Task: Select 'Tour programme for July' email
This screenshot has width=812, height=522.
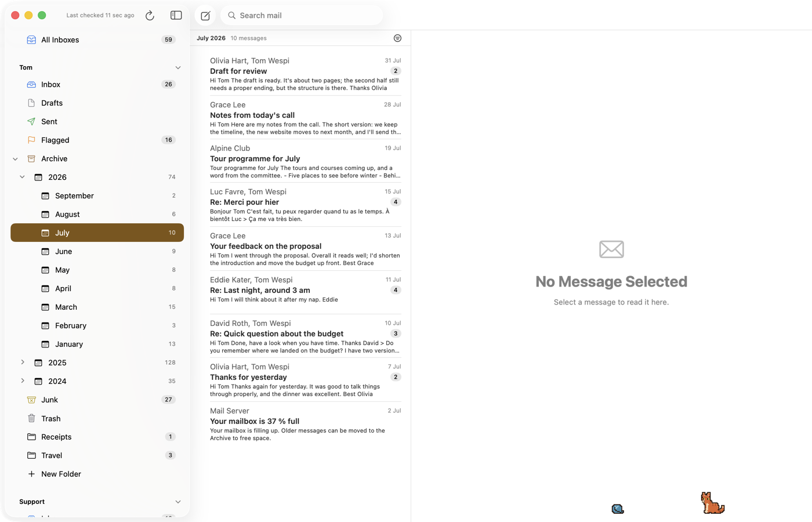Action: tap(305, 161)
